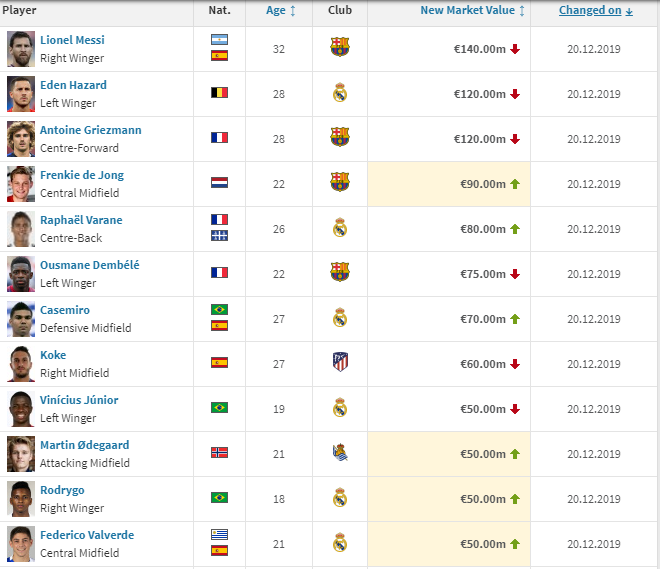The image size is (660, 569).
Task: Click the FC Barcelona crest in Messi's row
Action: (340, 47)
